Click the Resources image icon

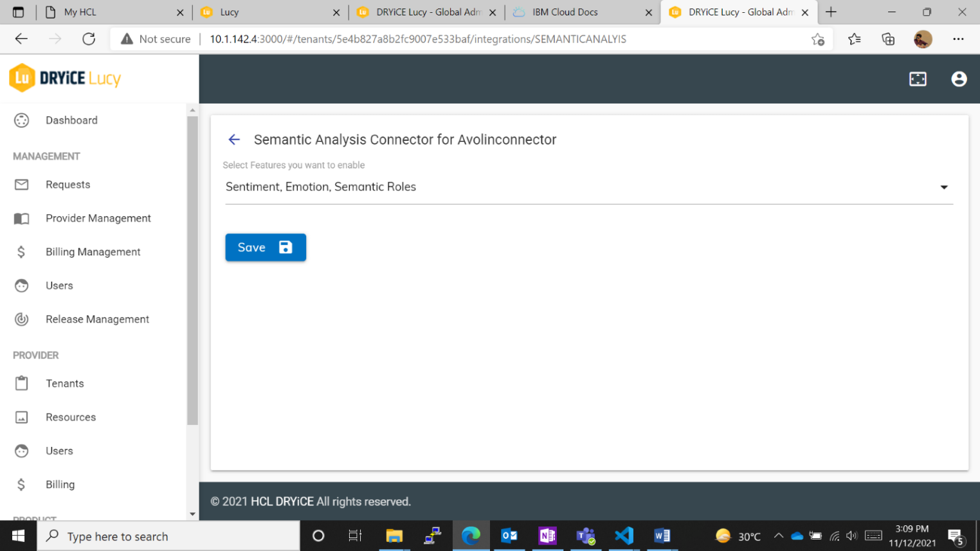click(x=22, y=417)
